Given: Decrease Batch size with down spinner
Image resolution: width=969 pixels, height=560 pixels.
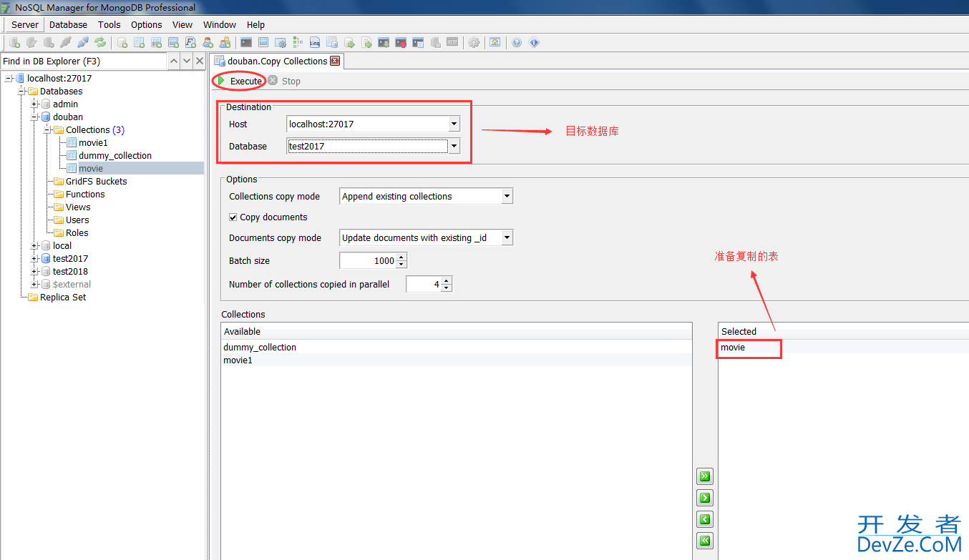Looking at the screenshot, I should pyautogui.click(x=401, y=264).
